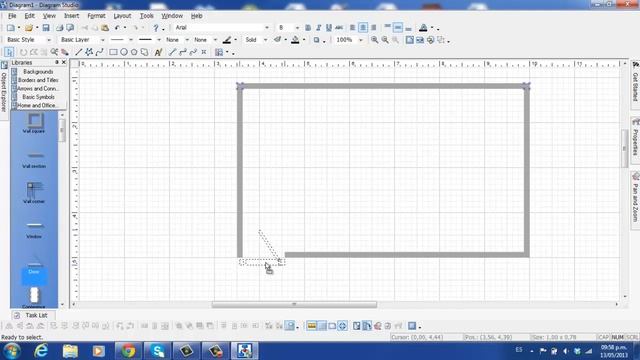Image resolution: width=640 pixels, height=360 pixels.
Task: Pick the text color (A) swatch
Action: (x=423, y=28)
